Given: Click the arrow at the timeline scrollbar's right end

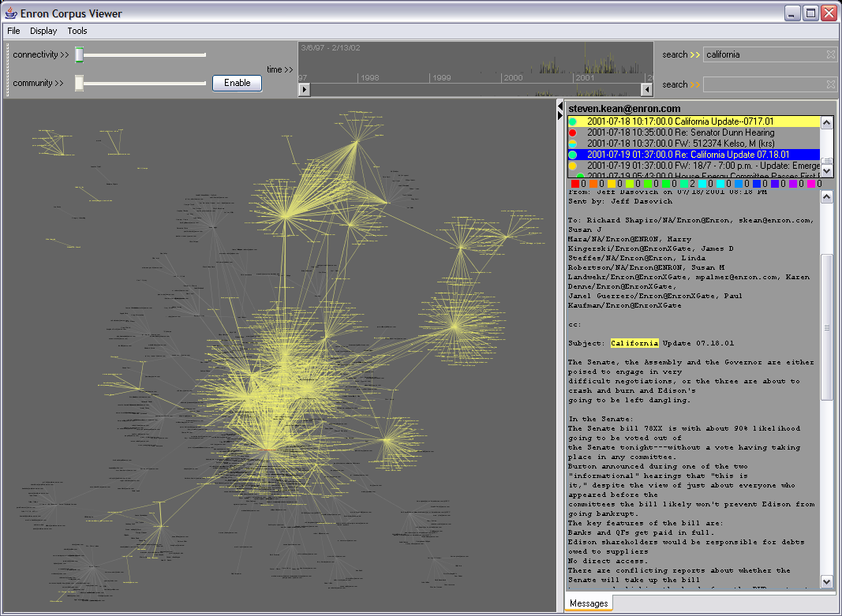Looking at the screenshot, I should point(647,90).
